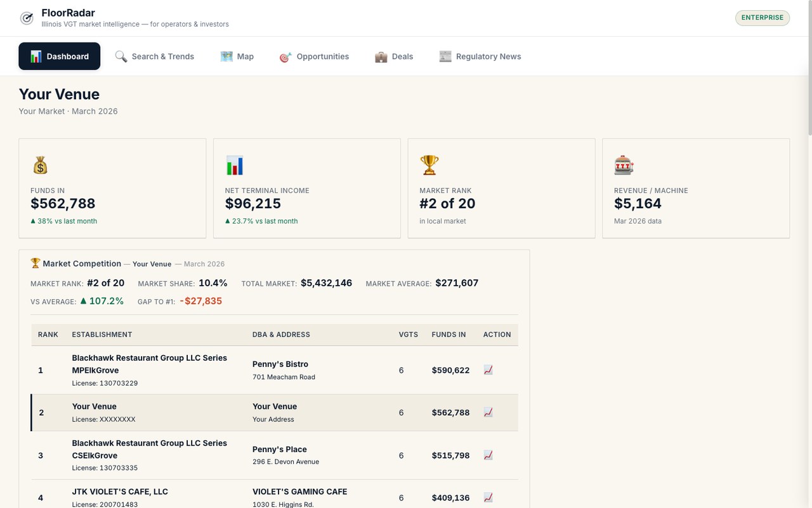Open the Regulatory News tab
The width and height of the screenshot is (812, 508).
(480, 57)
